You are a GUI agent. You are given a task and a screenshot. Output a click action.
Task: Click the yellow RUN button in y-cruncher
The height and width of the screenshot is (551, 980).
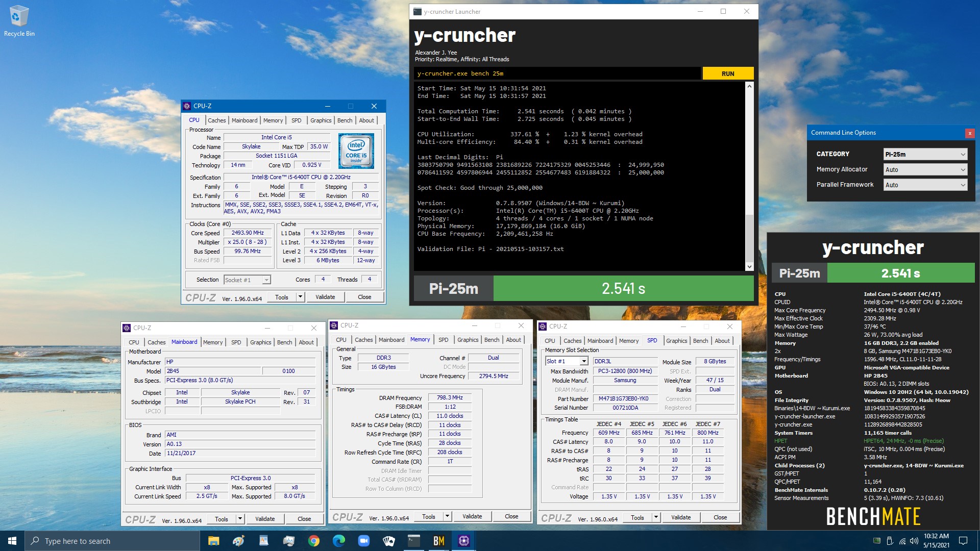(x=728, y=73)
